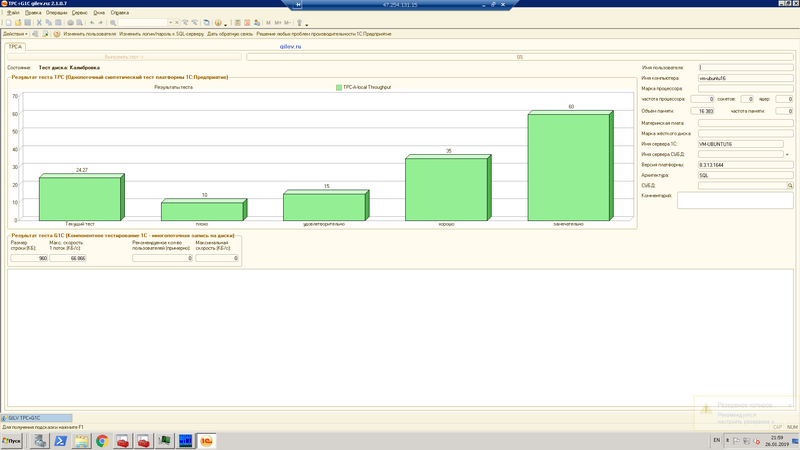Image resolution: width=800 pixels, height=450 pixels.
Task: Open the Файл menu
Action: coord(13,12)
